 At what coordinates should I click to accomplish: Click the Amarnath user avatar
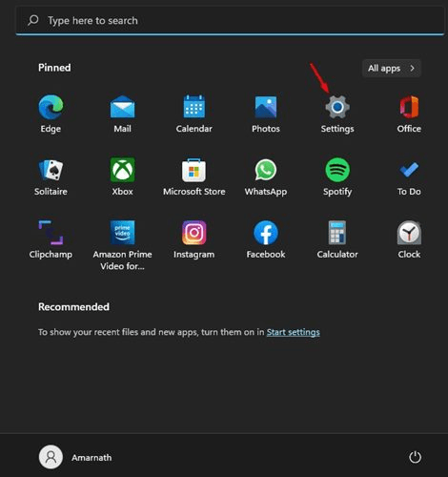pos(51,457)
